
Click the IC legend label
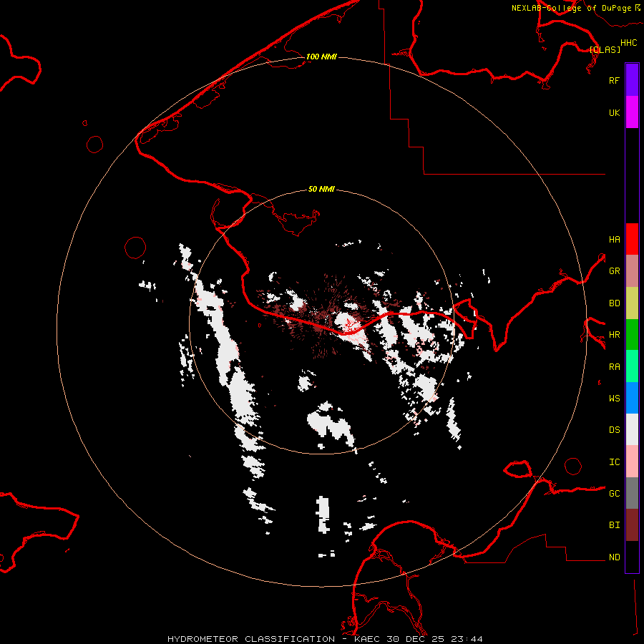click(614, 462)
